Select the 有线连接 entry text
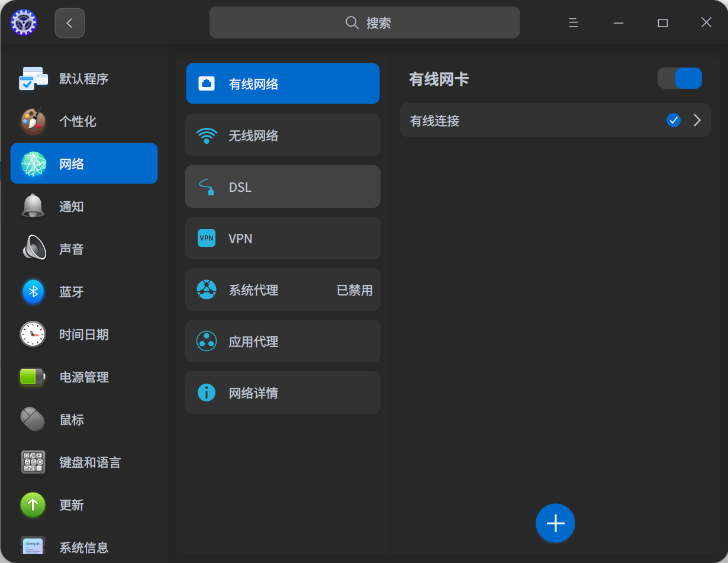The width and height of the screenshot is (728, 563). (x=435, y=121)
